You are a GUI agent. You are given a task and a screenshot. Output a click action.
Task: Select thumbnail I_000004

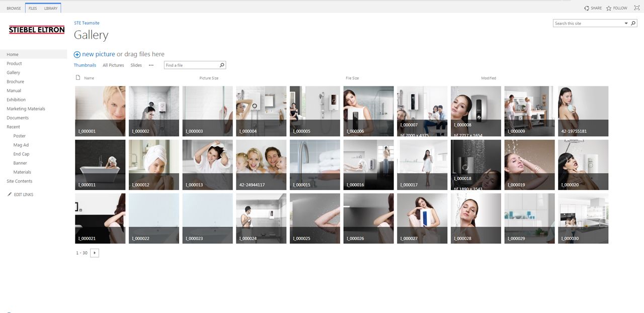click(261, 111)
